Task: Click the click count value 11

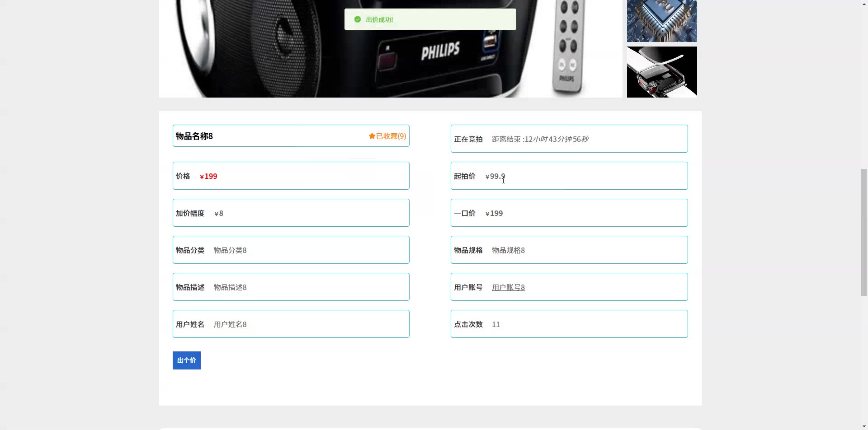Action: 496,324
